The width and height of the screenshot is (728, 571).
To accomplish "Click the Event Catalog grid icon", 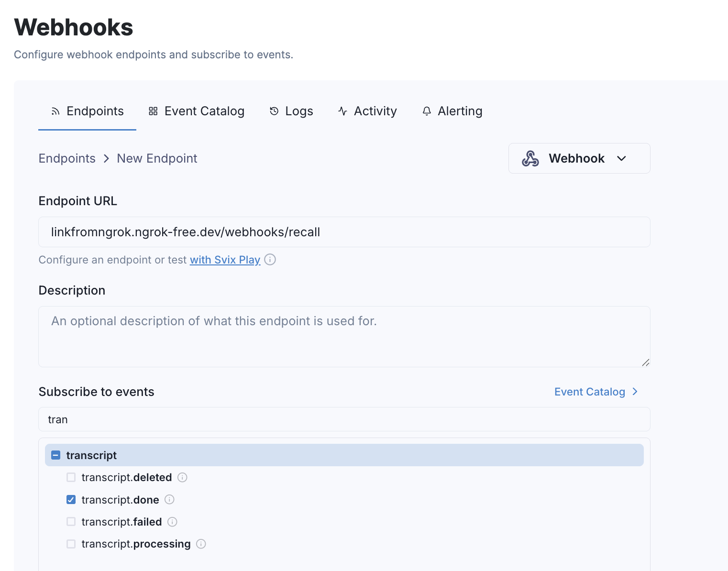I will [153, 111].
